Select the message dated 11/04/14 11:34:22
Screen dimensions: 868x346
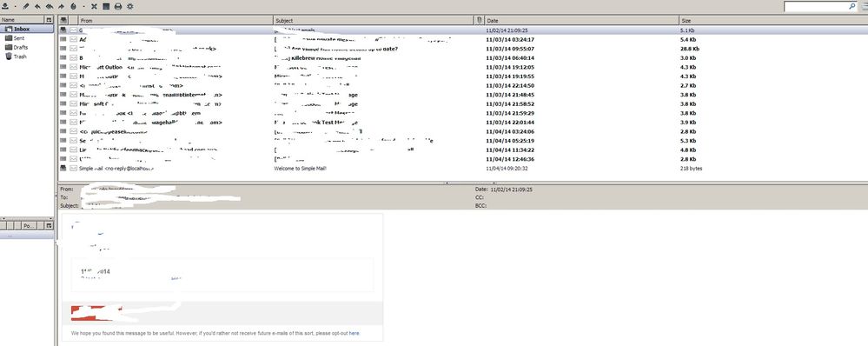(463, 150)
